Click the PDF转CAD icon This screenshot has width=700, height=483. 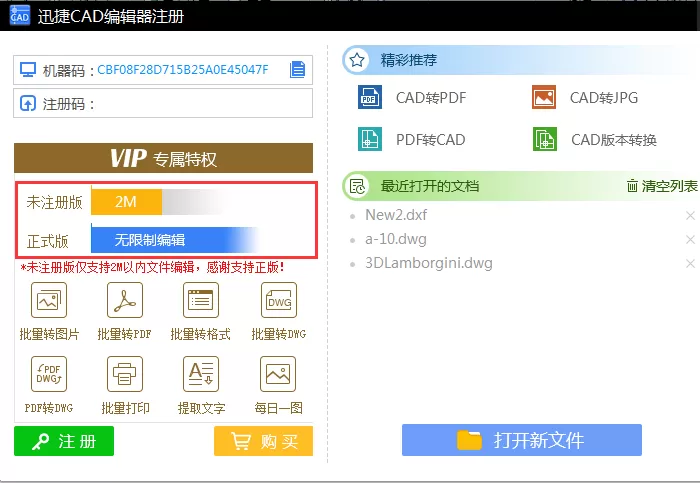coord(370,139)
